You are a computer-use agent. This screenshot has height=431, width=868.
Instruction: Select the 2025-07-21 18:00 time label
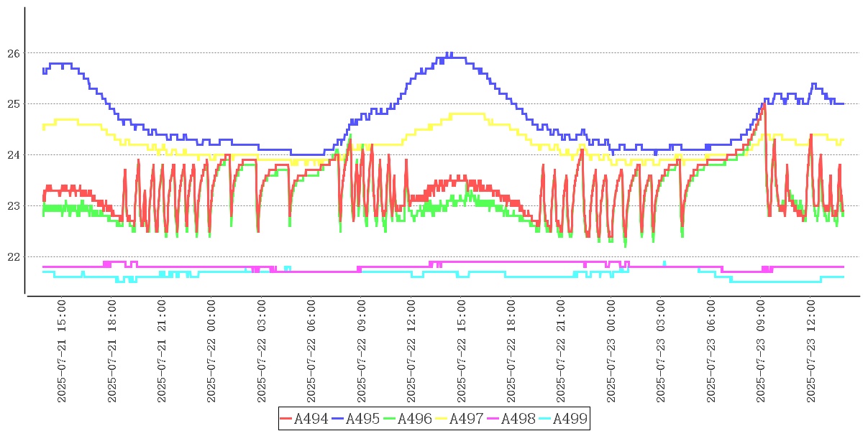point(111,352)
